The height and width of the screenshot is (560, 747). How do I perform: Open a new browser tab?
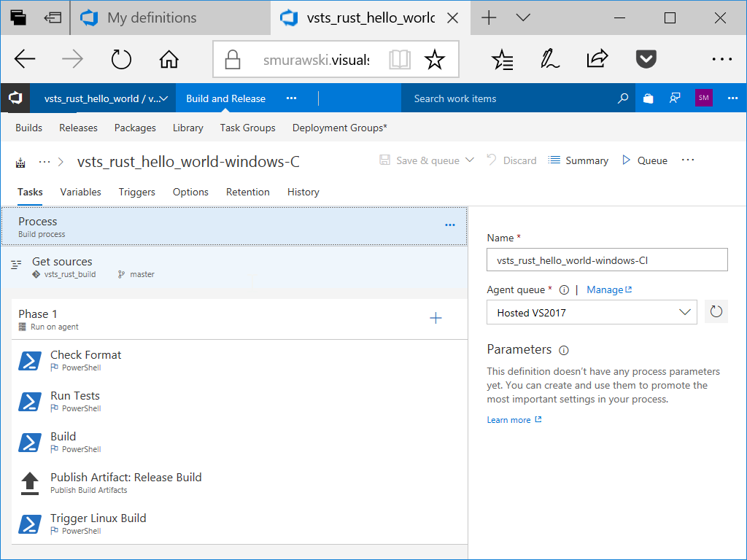coord(489,17)
